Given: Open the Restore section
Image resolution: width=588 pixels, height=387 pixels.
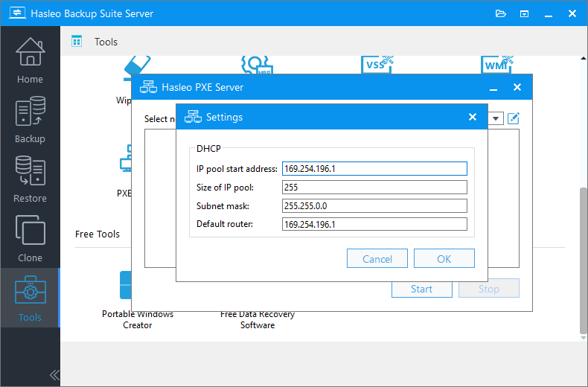Looking at the screenshot, I should tap(30, 179).
